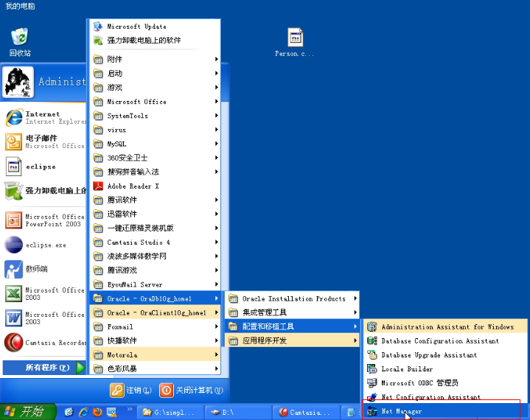The image size is (530, 420).
Task: Expand the Microsoft Office program folder
Action: pos(155,102)
